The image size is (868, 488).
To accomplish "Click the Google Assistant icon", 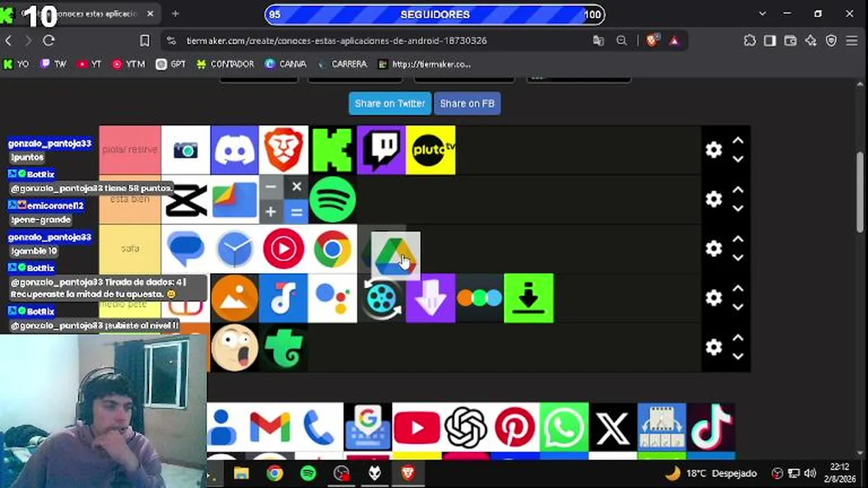I will [332, 298].
